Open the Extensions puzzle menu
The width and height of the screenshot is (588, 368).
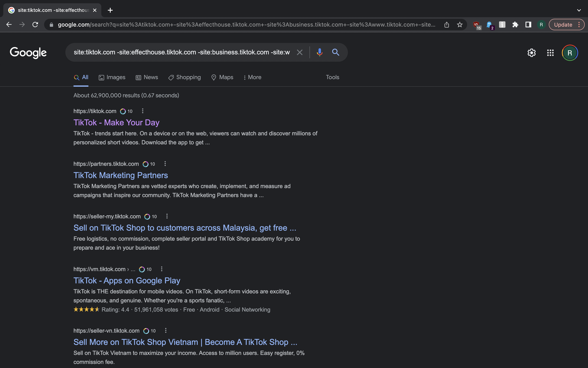(515, 25)
